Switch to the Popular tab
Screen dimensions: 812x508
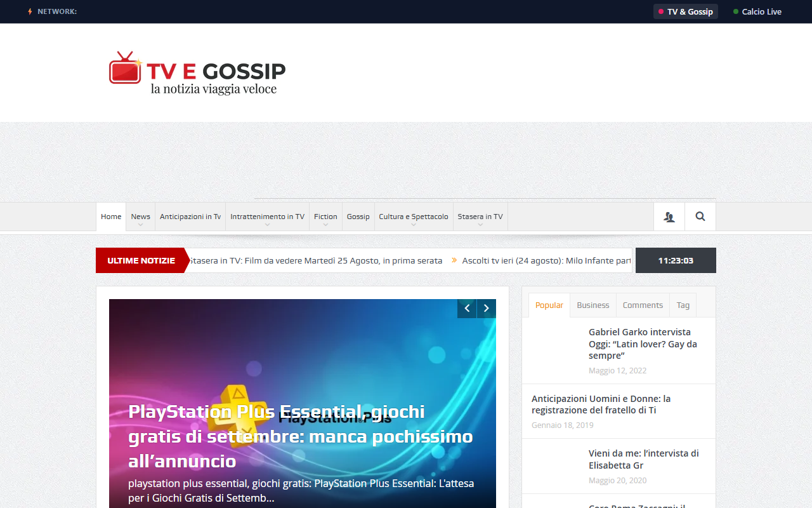(x=549, y=305)
